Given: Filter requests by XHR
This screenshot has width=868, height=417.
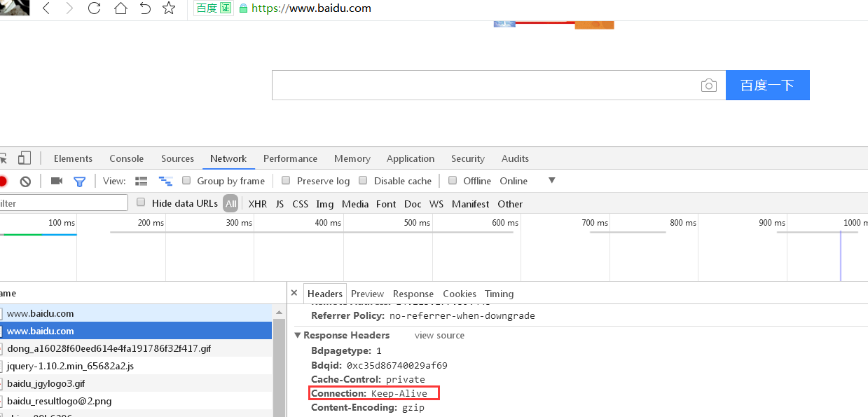Looking at the screenshot, I should tap(258, 204).
